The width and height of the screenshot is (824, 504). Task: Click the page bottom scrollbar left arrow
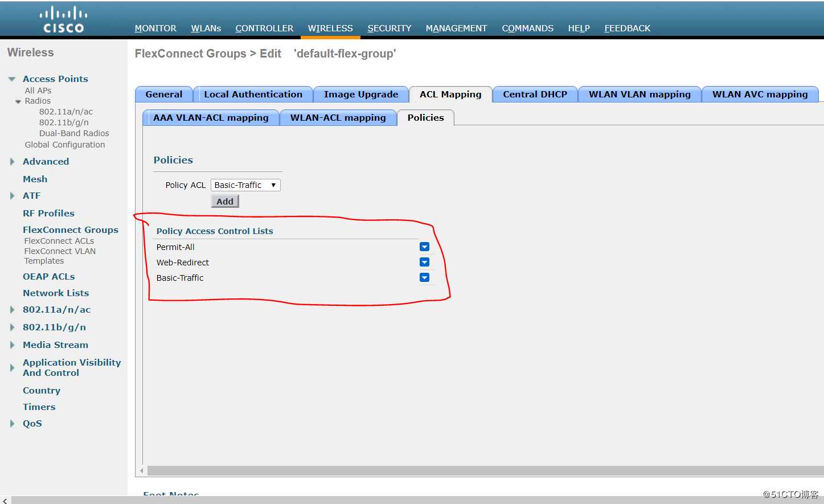click(5, 500)
